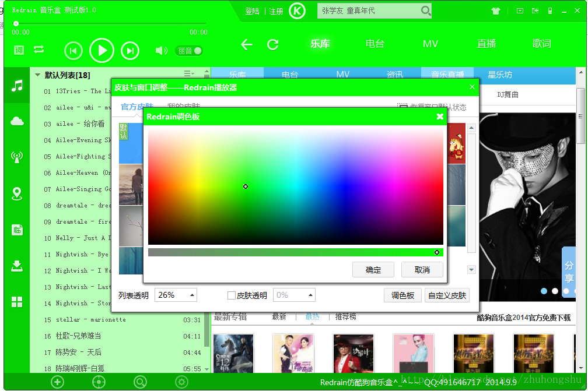Toggle the 丽音 sound effect switch
This screenshot has height=391, width=588.
tap(190, 51)
